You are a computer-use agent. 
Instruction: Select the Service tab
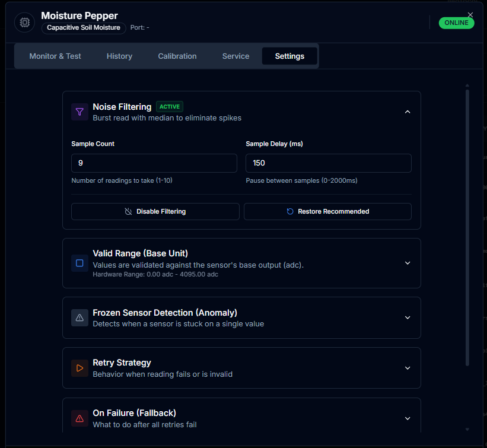click(x=235, y=56)
